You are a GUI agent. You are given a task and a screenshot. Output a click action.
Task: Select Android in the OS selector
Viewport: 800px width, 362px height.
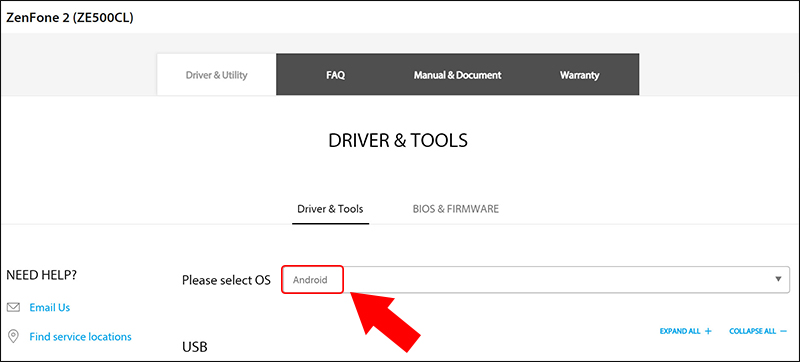[310, 279]
